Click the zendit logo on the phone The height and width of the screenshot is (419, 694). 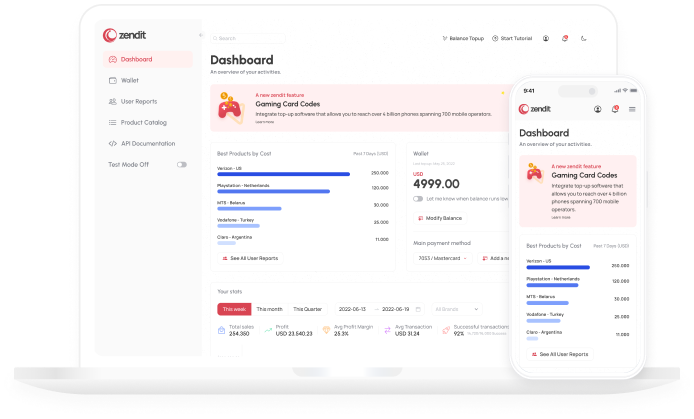(535, 109)
